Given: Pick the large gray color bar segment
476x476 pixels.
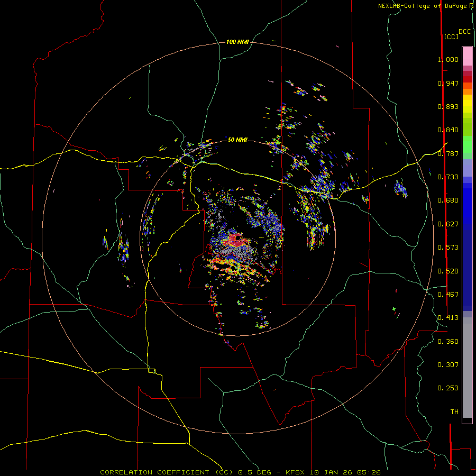Looking at the screenshot, I should pos(467,368).
